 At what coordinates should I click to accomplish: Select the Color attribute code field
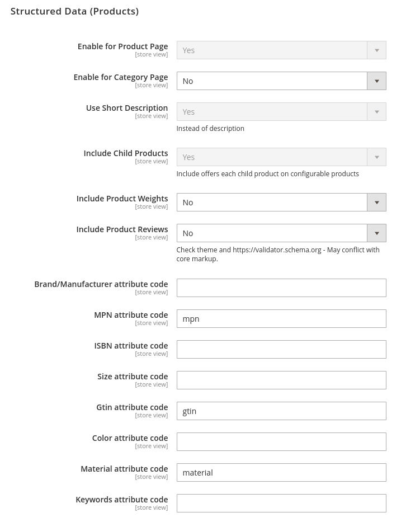pos(281,441)
